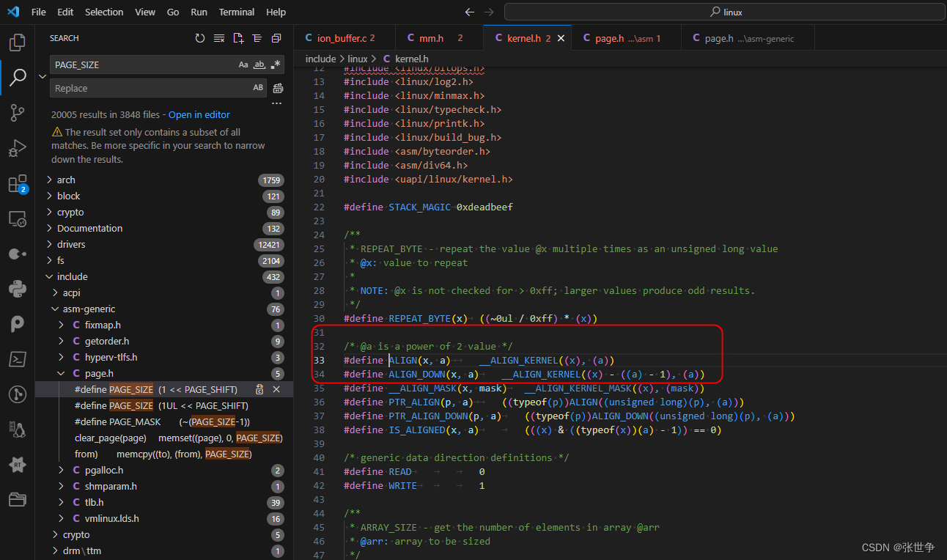Open the Git Graph icon in activity bar
The width and height of the screenshot is (947, 560).
(17, 394)
